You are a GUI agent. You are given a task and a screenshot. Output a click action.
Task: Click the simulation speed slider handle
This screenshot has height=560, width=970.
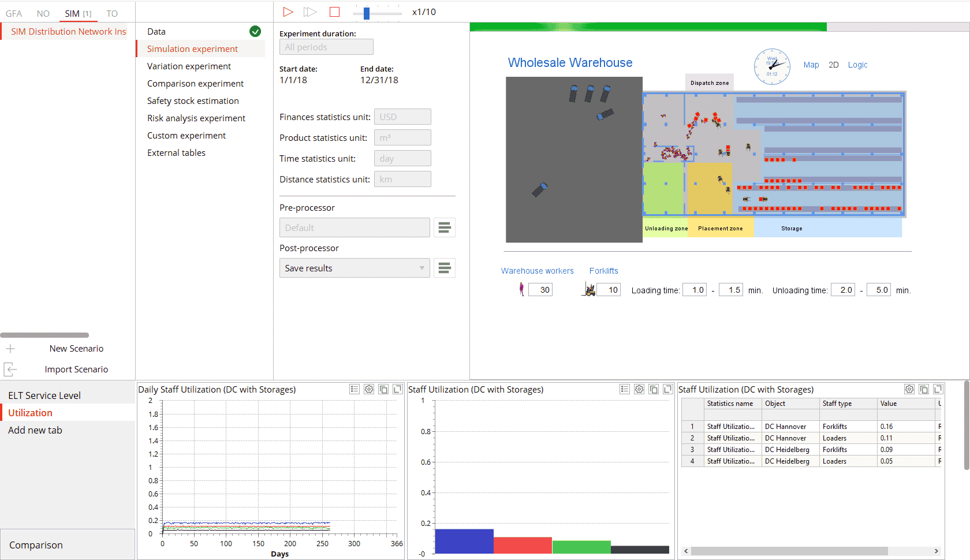pyautogui.click(x=366, y=13)
